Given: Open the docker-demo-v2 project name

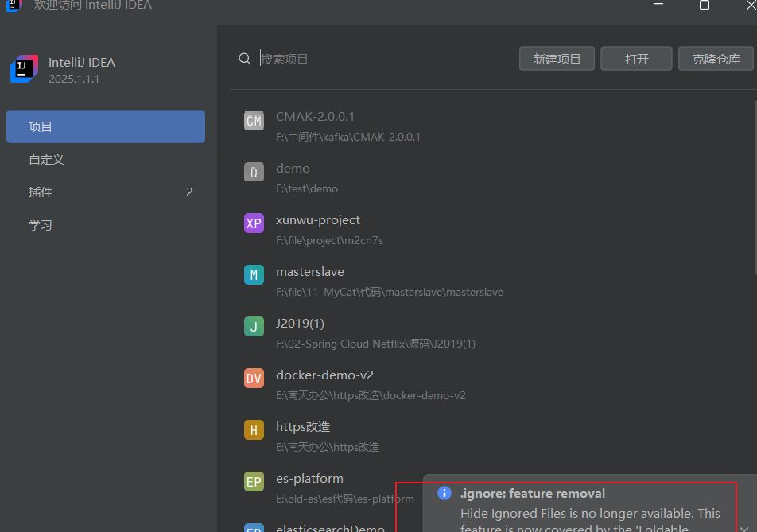Looking at the screenshot, I should click(325, 375).
